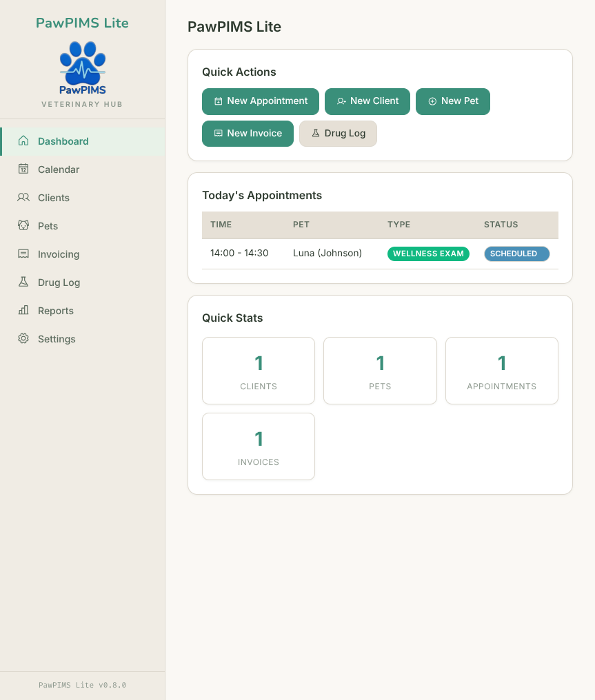595x700 pixels.
Task: Click the VETERINARY HUB tagline
Action: click(82, 104)
